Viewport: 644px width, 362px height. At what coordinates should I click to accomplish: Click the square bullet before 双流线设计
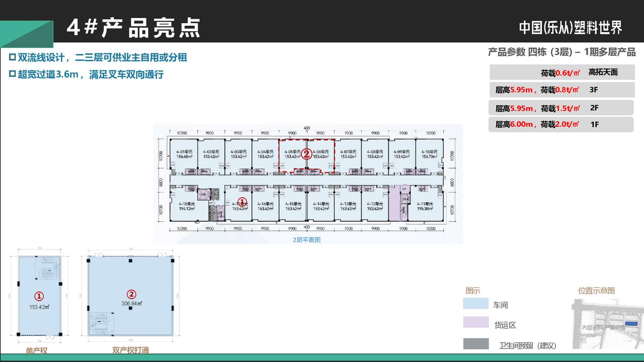pos(13,57)
